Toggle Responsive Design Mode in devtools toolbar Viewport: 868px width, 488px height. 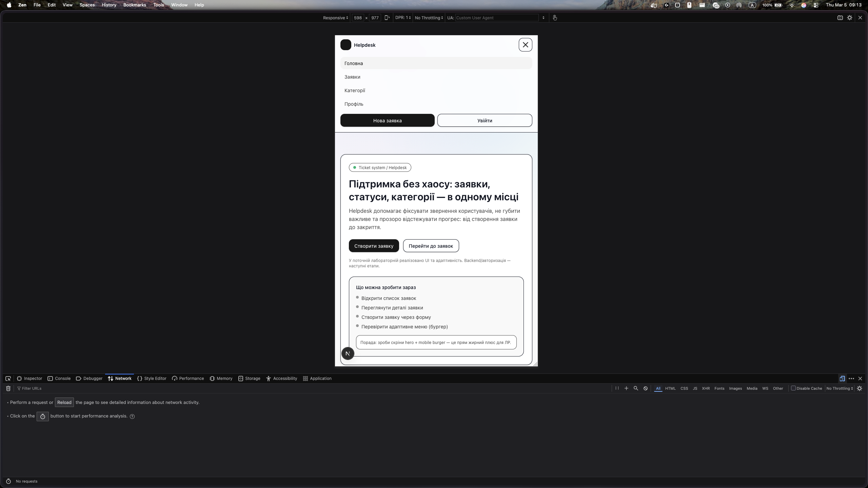(842, 379)
